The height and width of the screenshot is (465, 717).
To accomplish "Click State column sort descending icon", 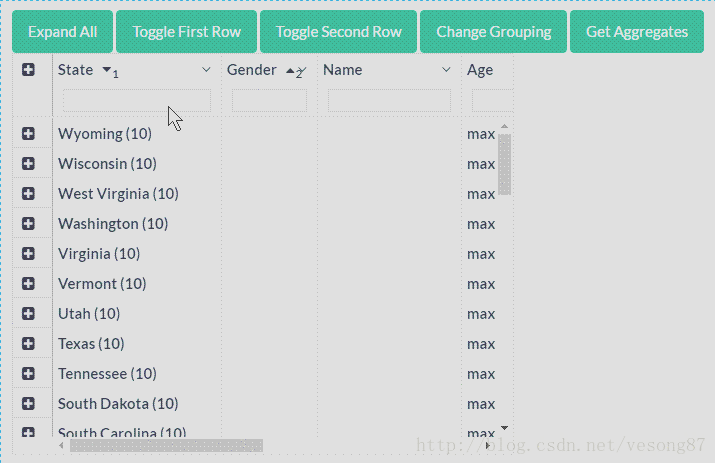I will tap(107, 70).
